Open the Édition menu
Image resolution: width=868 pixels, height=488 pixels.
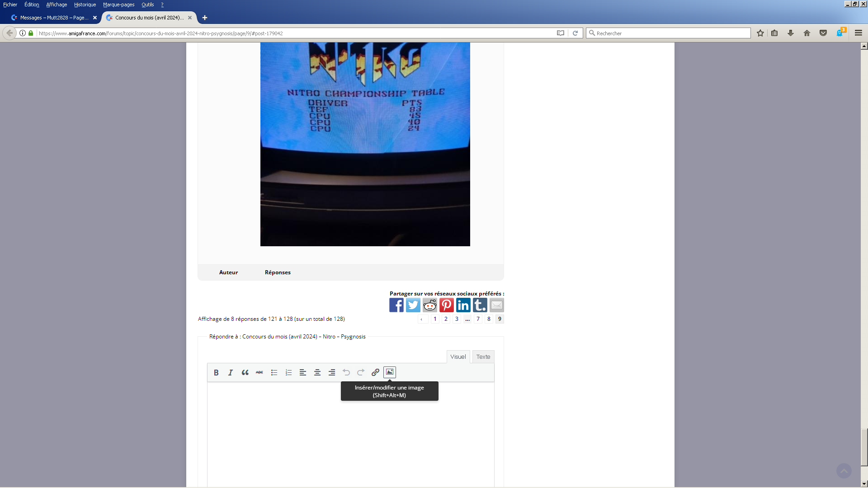coord(32,5)
